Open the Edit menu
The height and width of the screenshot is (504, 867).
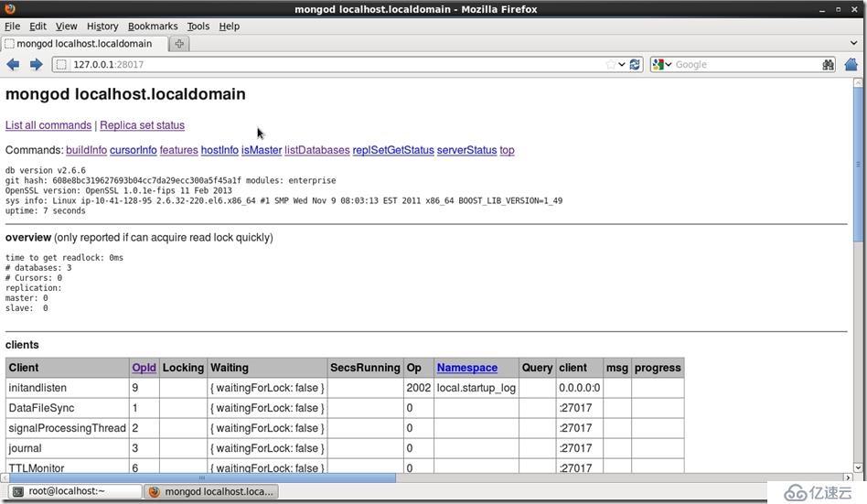[x=37, y=26]
